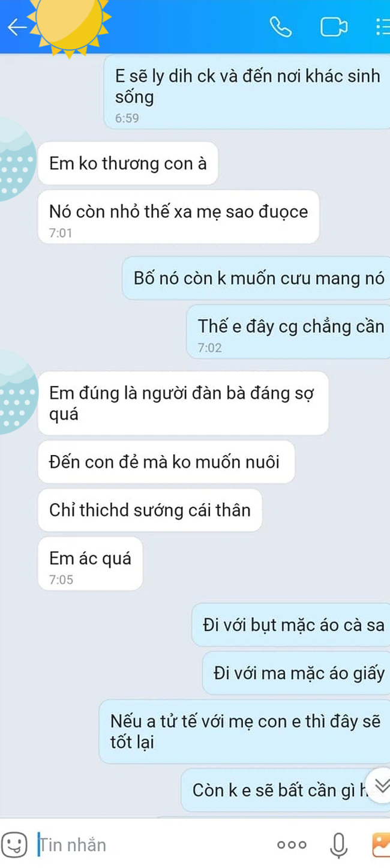
Task: Select message 'Thế e đây cg chẳng cần'
Action: click(x=289, y=332)
